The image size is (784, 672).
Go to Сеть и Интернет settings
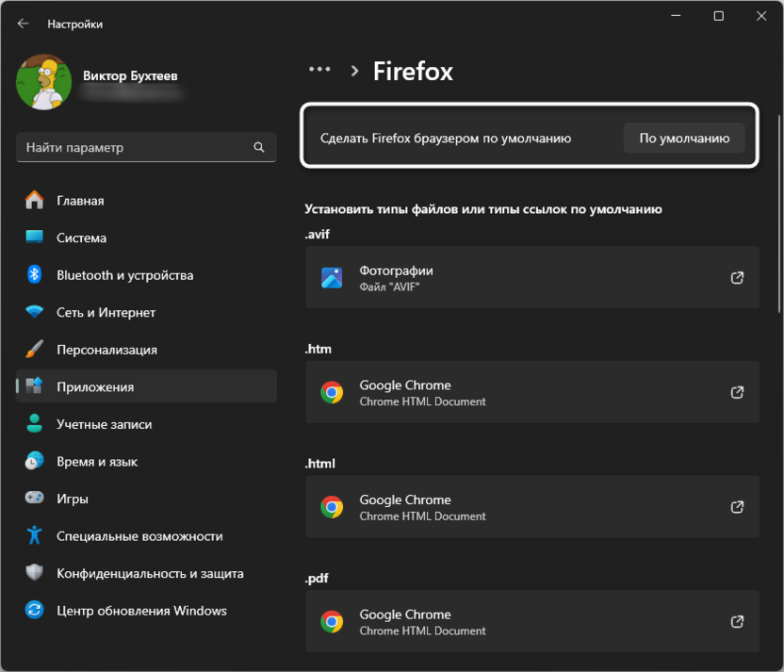click(x=106, y=312)
